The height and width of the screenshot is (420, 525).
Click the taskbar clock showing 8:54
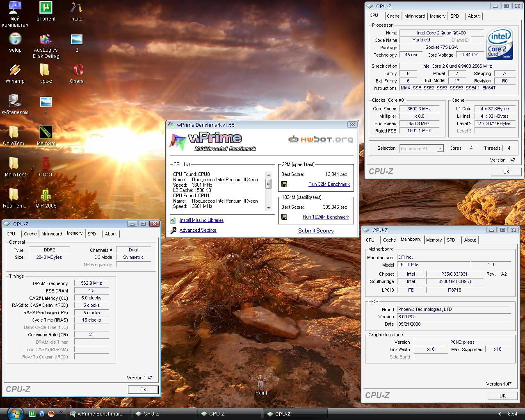tap(512, 414)
